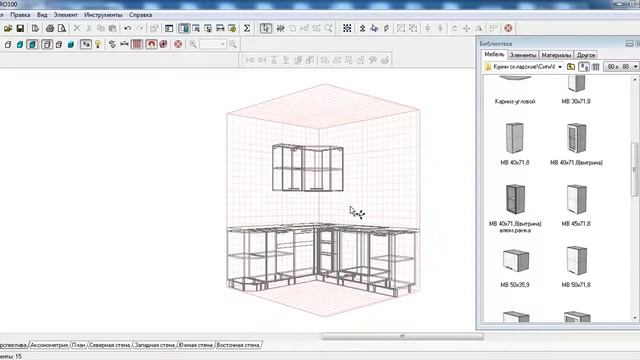Open the Вид menu
This screenshot has height=360, width=640.
pos(42,15)
